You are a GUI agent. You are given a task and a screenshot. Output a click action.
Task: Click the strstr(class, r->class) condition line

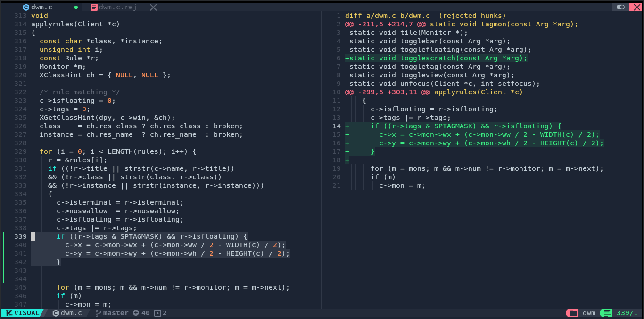click(x=135, y=177)
